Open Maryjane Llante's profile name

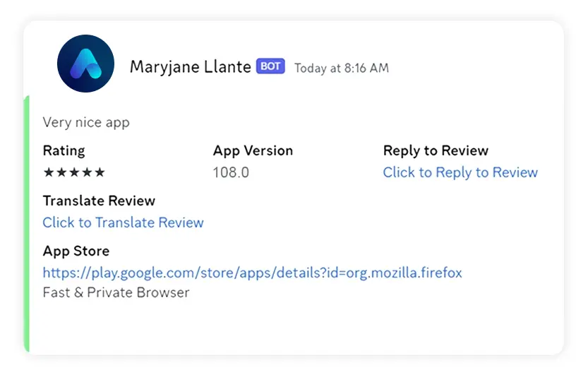tap(190, 68)
